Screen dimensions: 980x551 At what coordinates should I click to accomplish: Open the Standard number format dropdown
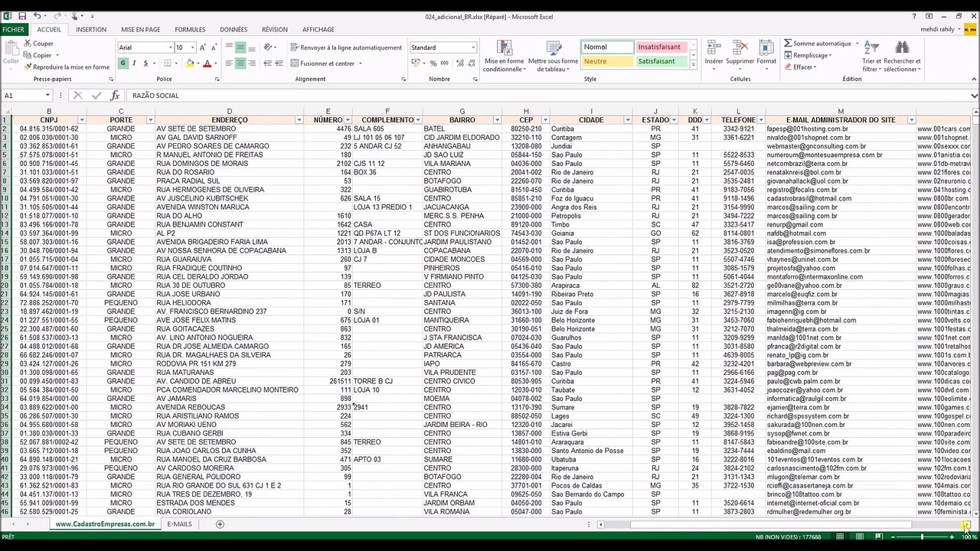[473, 47]
